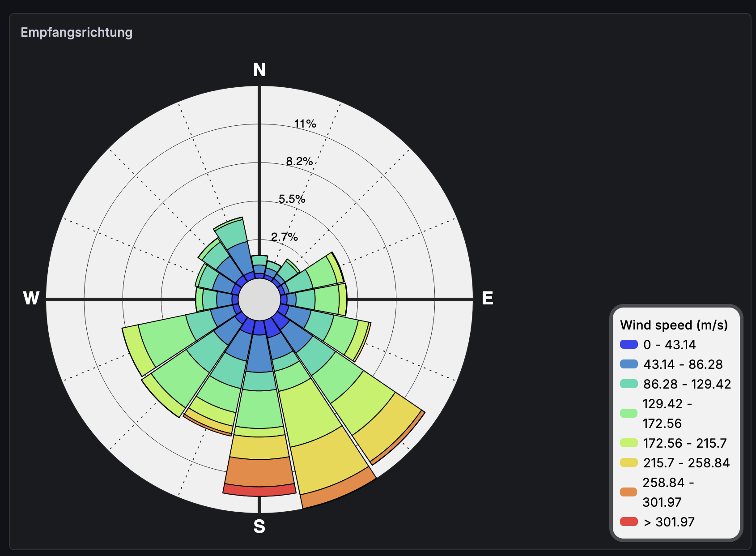Click the red segment of the south petal

(259, 491)
